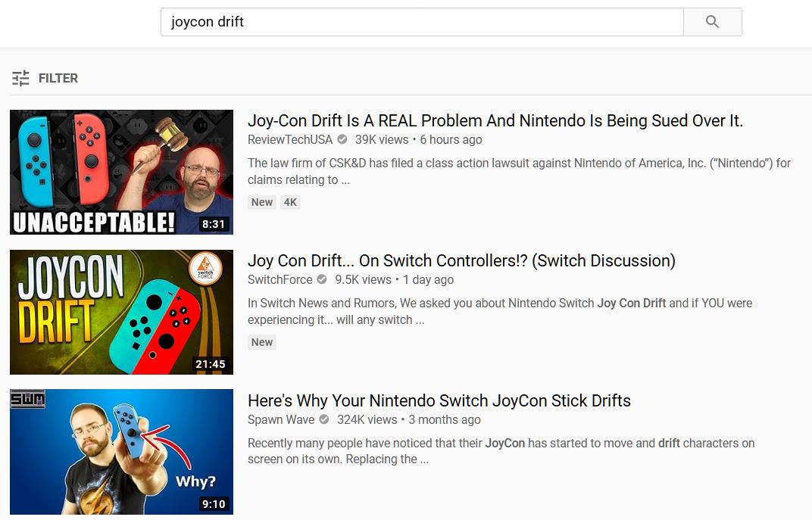
Task: Click the description starting 'The law firm of CSK&D'
Action: pos(520,171)
